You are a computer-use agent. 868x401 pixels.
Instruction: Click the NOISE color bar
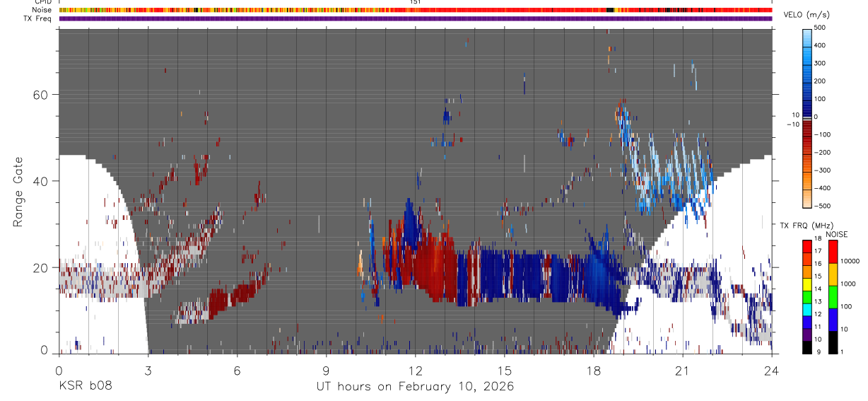tap(833, 296)
